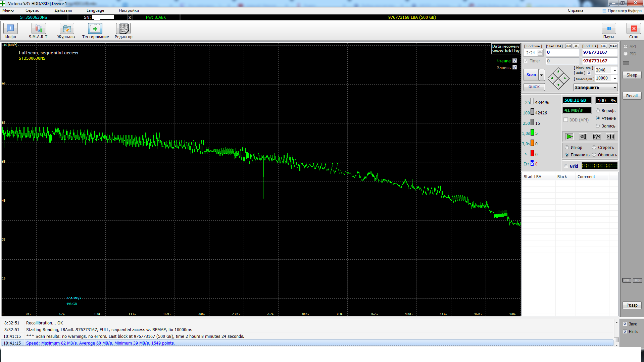This screenshot has width=644, height=362.
Task: Open the Сервис menu
Action: pyautogui.click(x=32, y=10)
